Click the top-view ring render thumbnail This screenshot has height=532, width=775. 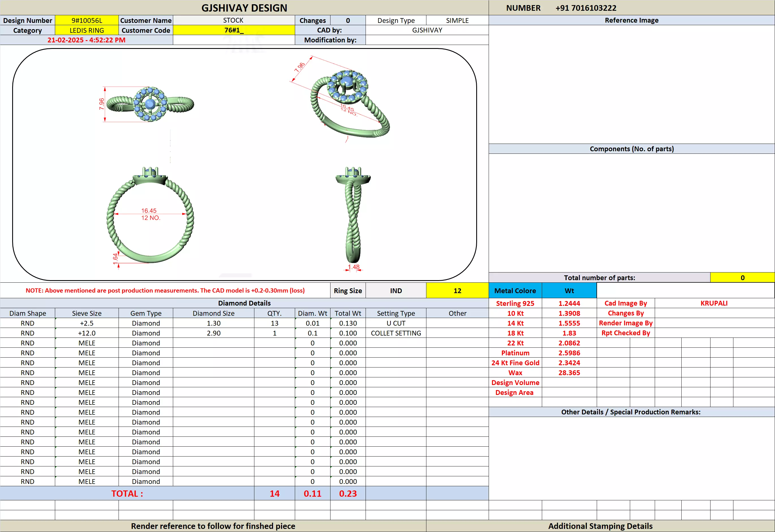[x=150, y=104]
